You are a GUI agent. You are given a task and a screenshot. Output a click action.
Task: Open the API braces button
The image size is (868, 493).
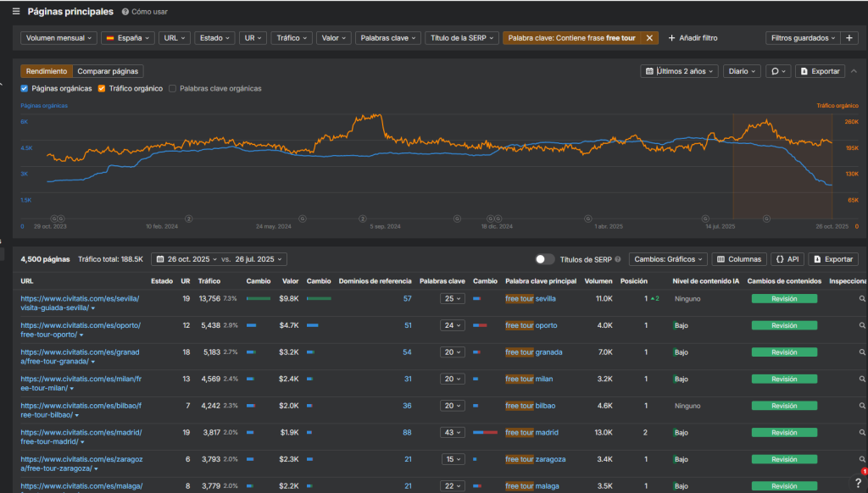click(x=788, y=259)
